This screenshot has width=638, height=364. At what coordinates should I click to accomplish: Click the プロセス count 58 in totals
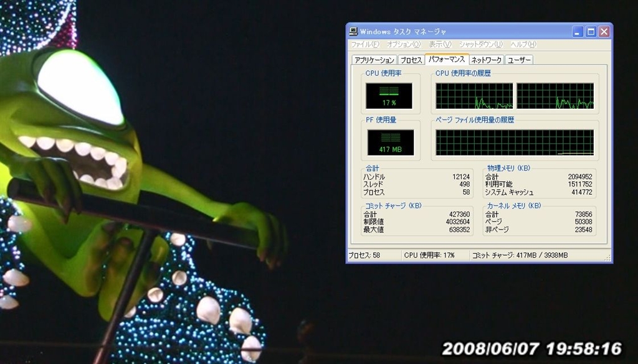click(466, 192)
